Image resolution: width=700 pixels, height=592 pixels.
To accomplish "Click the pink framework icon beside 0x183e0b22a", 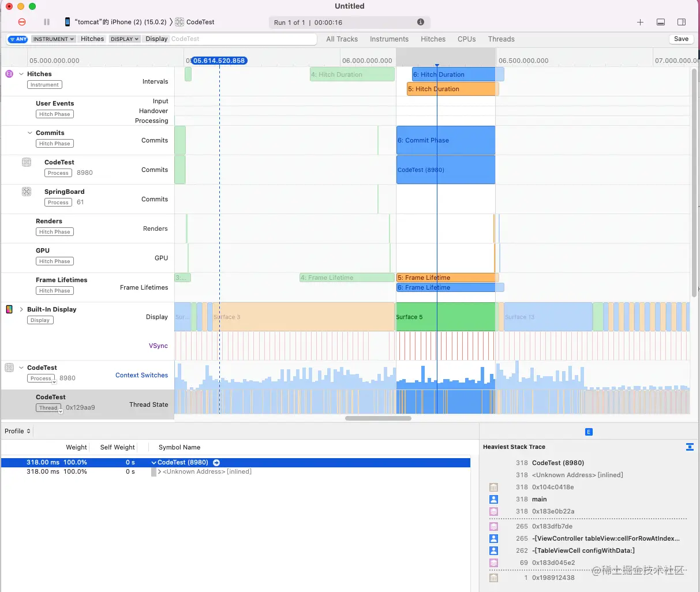I will [x=493, y=511].
